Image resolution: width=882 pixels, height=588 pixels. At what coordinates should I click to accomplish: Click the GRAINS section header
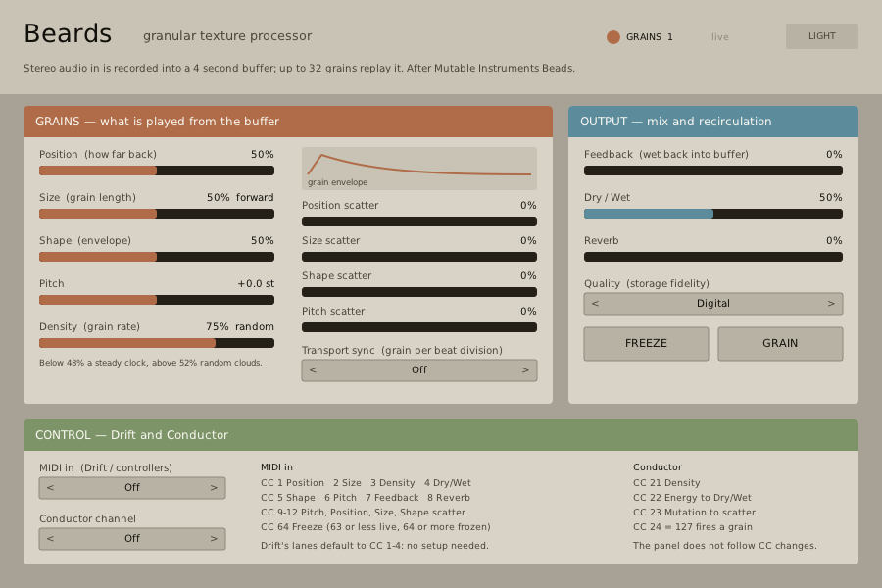click(x=288, y=122)
